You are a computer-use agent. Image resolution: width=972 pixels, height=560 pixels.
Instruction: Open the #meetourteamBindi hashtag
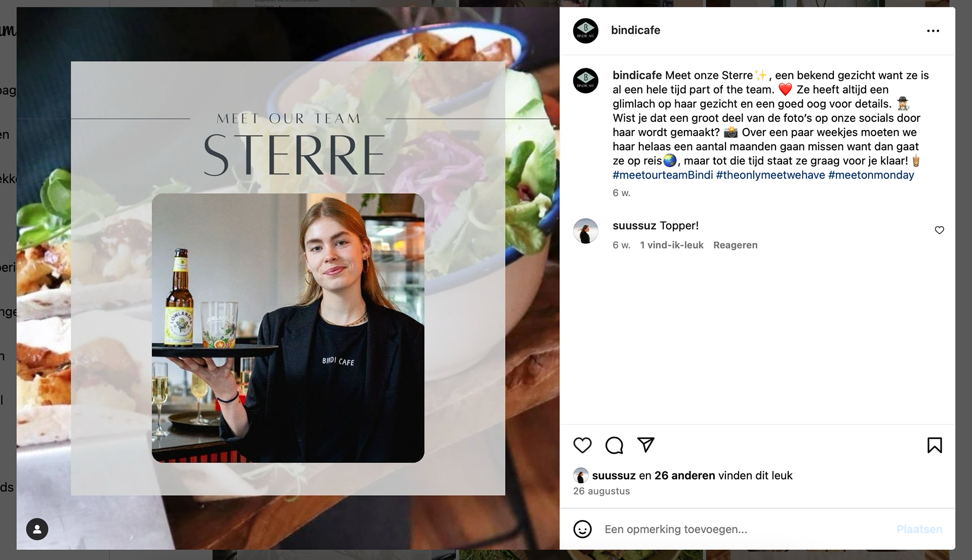click(x=663, y=175)
